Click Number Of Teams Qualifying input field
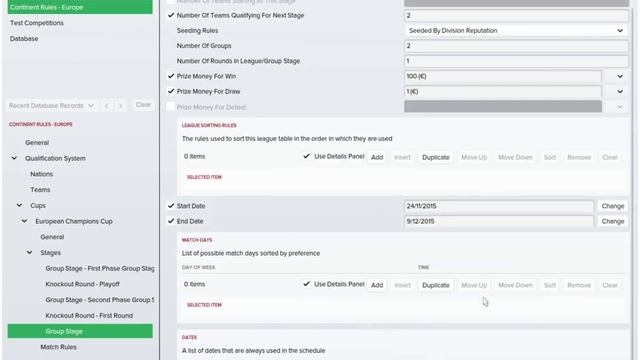Viewport: 640px width, 360px height. tap(516, 16)
